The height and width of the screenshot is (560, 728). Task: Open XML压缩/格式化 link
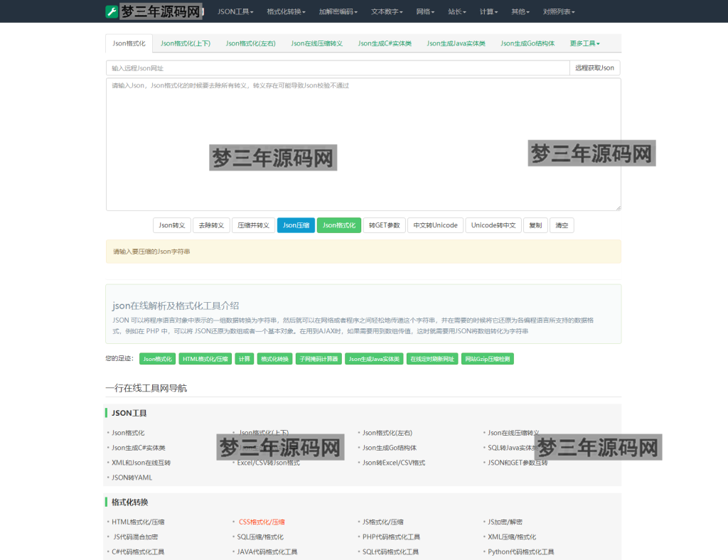click(x=512, y=537)
